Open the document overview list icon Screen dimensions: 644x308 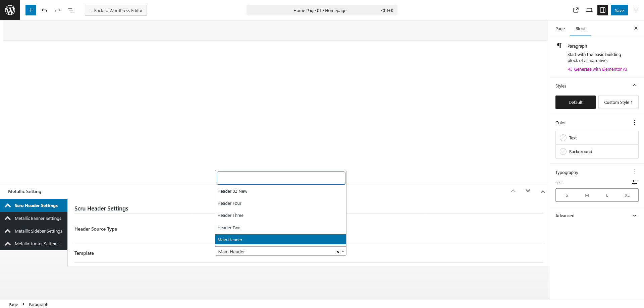pyautogui.click(x=71, y=10)
